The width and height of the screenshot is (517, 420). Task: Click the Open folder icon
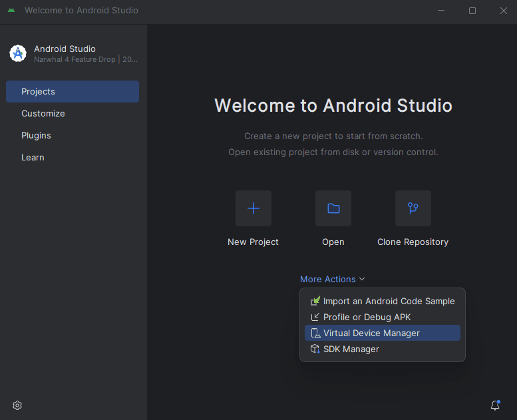pyautogui.click(x=333, y=208)
